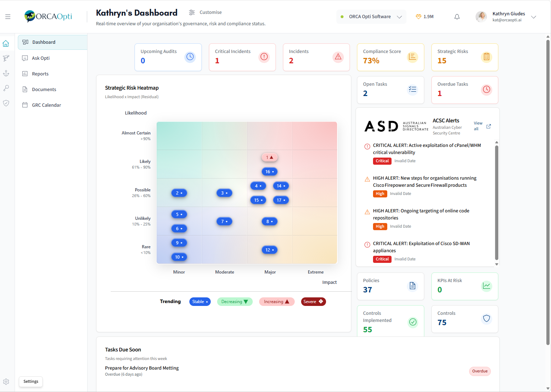Toggle the Increasing trending filter

(277, 302)
